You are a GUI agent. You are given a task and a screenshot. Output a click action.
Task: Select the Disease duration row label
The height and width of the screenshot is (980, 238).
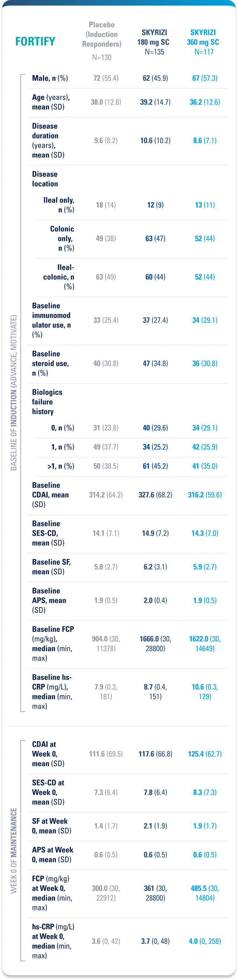pos(48,140)
